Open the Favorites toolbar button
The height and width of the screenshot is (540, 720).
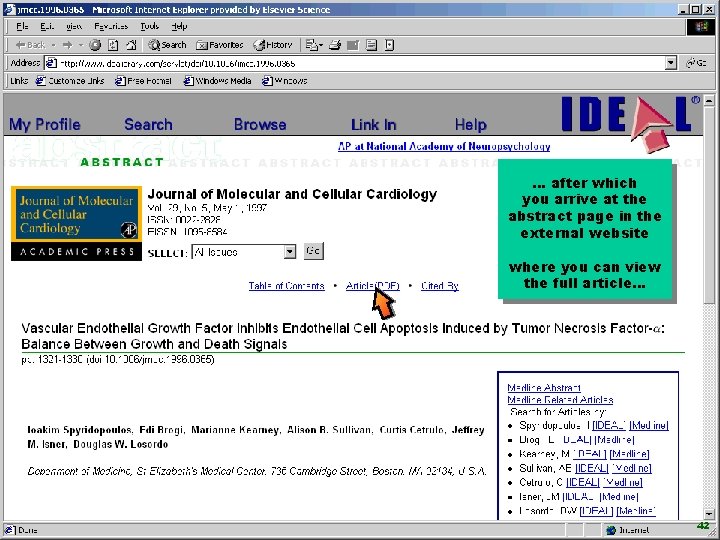tap(219, 45)
